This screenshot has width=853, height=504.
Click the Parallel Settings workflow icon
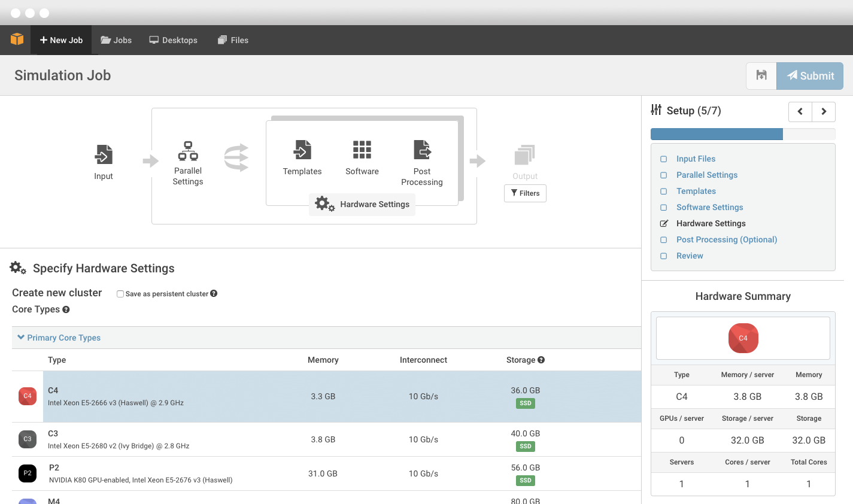click(188, 151)
